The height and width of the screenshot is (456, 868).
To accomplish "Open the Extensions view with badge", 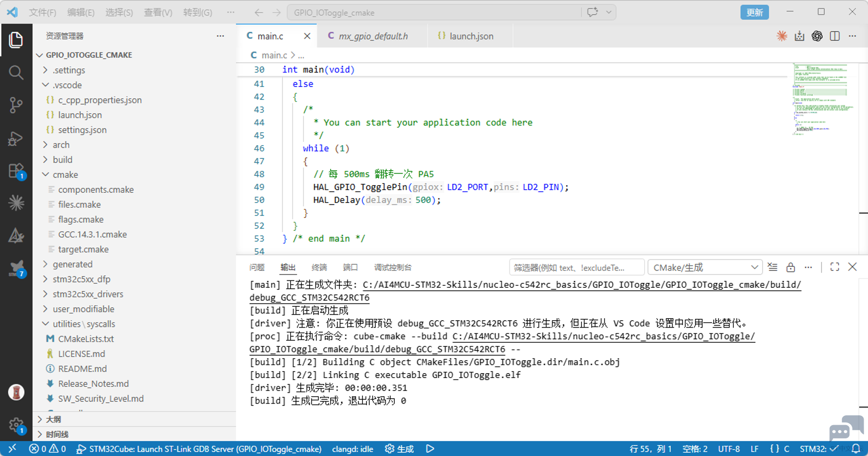I will (16, 171).
